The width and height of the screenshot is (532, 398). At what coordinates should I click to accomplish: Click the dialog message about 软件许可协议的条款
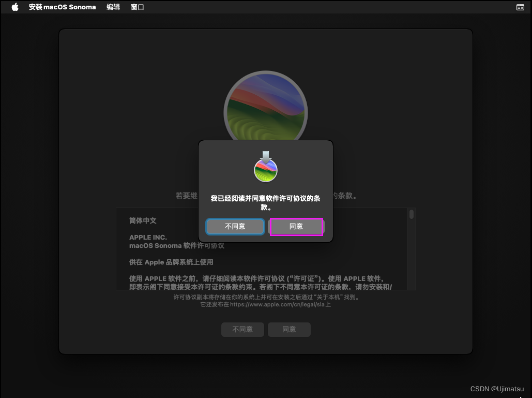click(266, 202)
